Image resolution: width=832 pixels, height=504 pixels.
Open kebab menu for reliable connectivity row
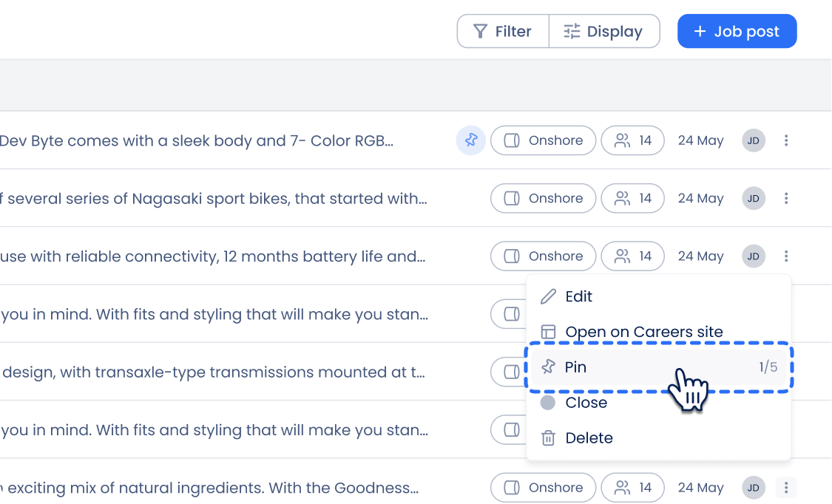(x=786, y=256)
